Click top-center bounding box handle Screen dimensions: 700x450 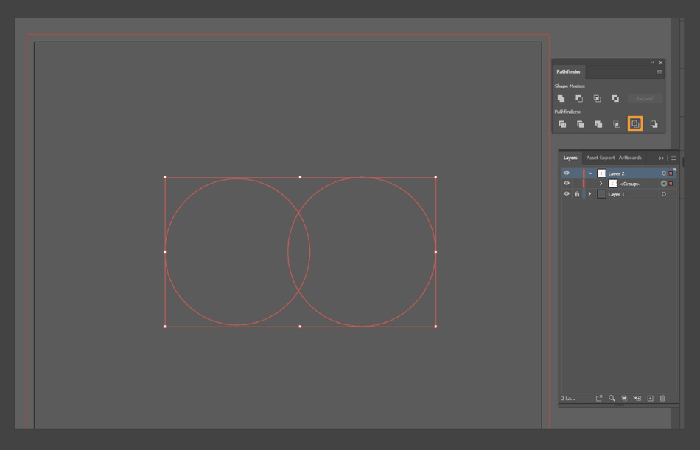tap(300, 177)
